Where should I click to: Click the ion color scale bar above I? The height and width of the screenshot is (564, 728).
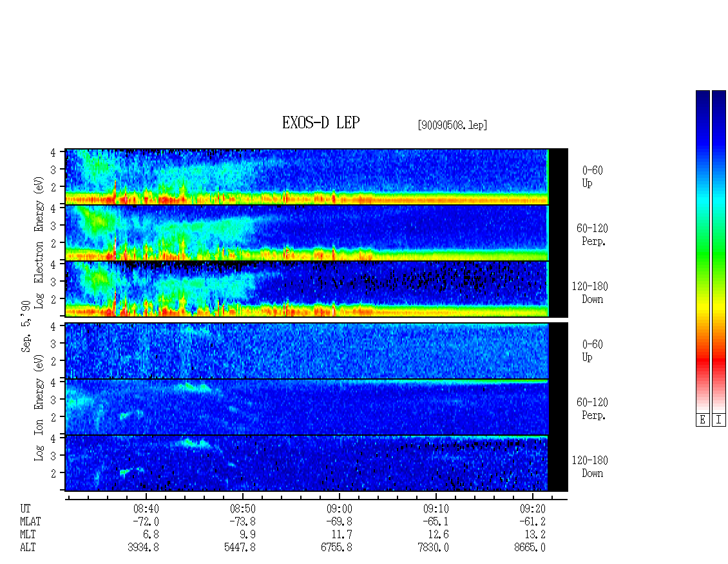719,251
